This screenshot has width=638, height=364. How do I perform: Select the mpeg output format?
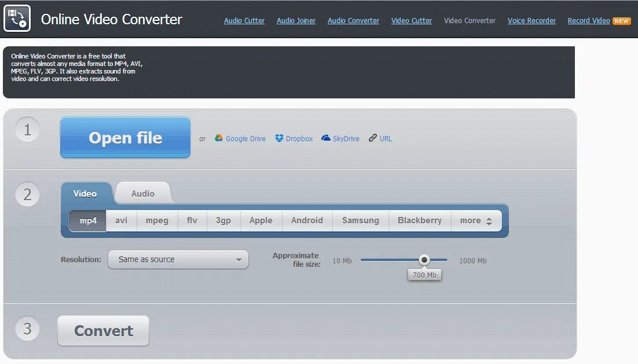click(x=157, y=220)
